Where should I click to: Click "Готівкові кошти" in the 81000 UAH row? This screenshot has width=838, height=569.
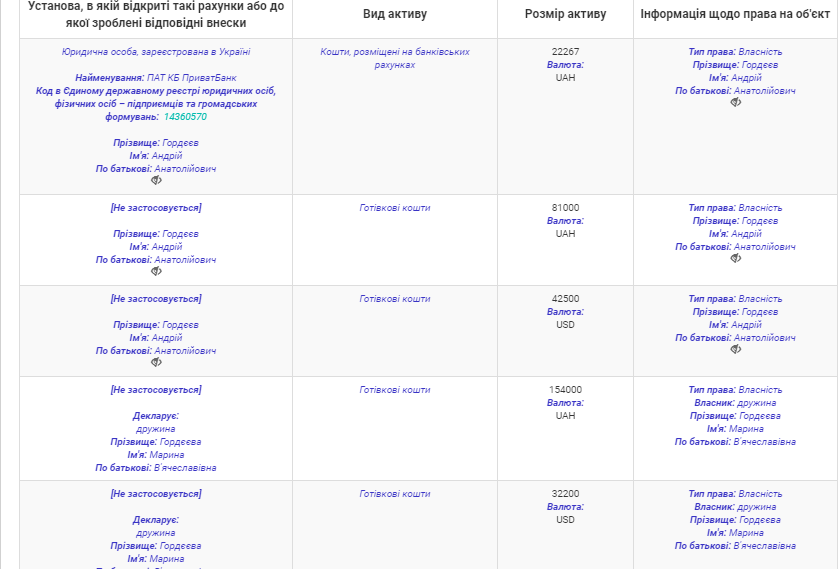click(395, 208)
